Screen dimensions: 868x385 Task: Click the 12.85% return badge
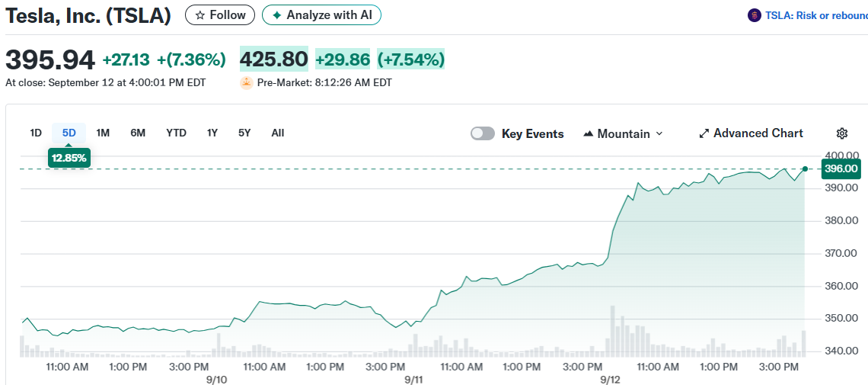[x=69, y=158]
